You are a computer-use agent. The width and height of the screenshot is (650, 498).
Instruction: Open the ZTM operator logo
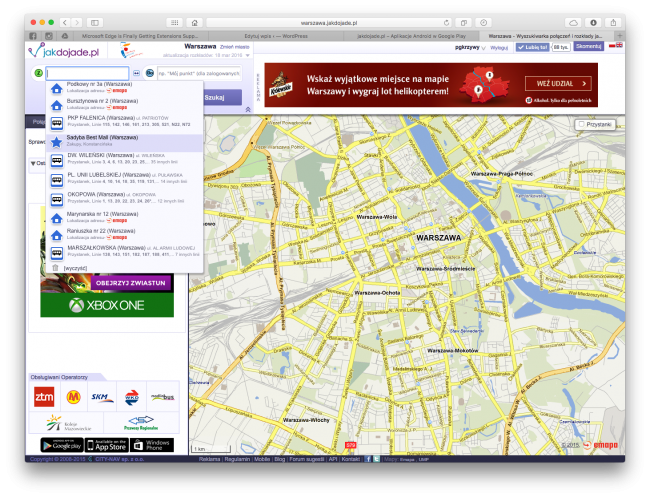(x=44, y=397)
